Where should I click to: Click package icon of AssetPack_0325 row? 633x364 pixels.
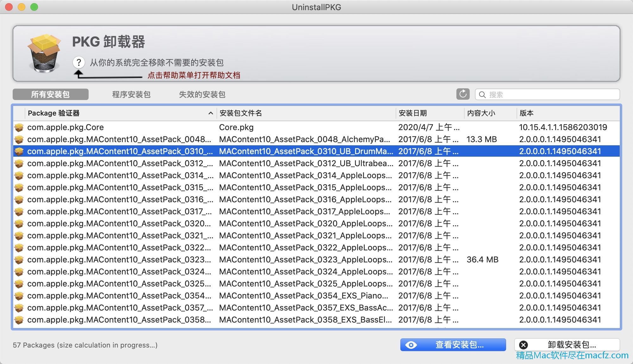pos(19,284)
